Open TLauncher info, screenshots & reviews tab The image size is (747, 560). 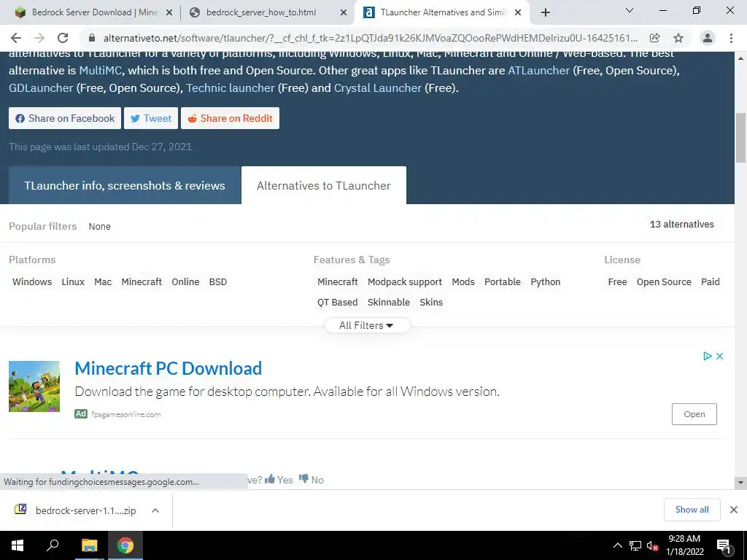click(124, 185)
